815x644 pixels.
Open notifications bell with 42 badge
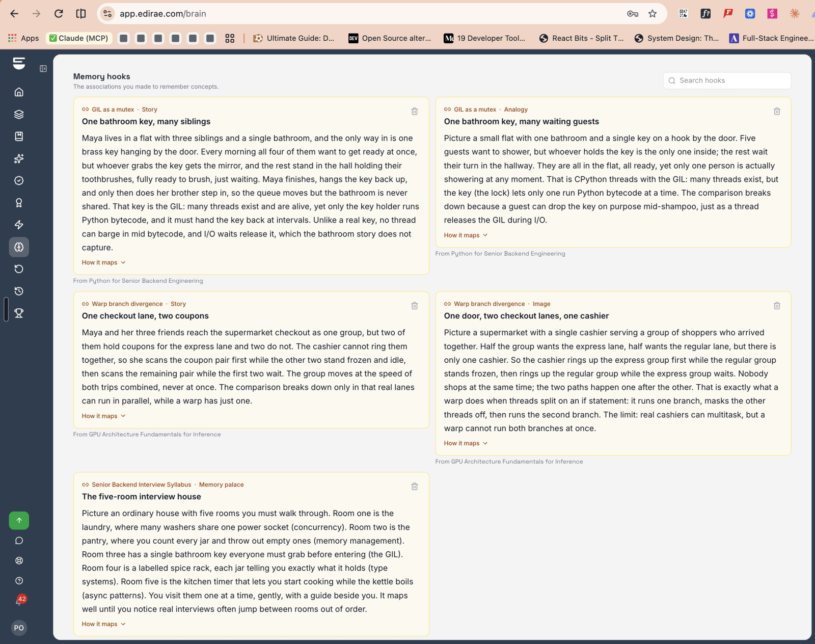pyautogui.click(x=19, y=600)
